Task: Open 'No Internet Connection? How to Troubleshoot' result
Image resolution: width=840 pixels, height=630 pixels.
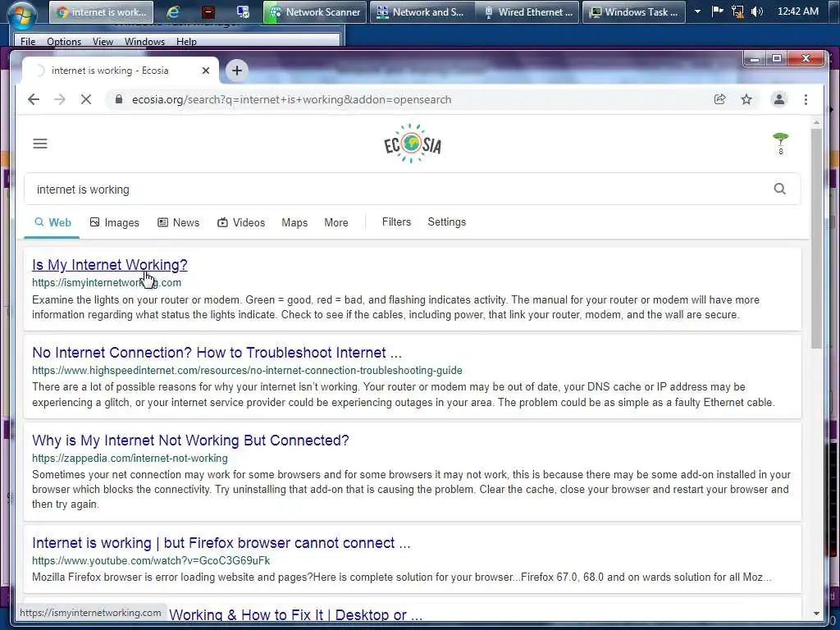Action: pos(217,353)
